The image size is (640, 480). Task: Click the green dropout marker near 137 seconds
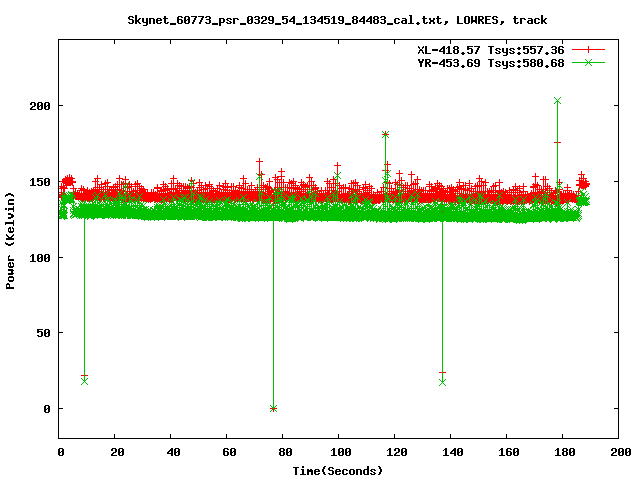click(442, 382)
